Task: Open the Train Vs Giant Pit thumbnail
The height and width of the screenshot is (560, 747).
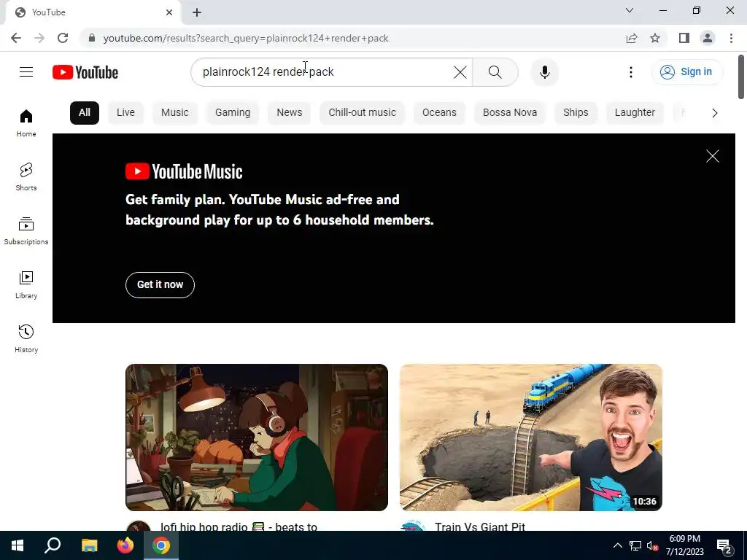Action: pos(531,437)
